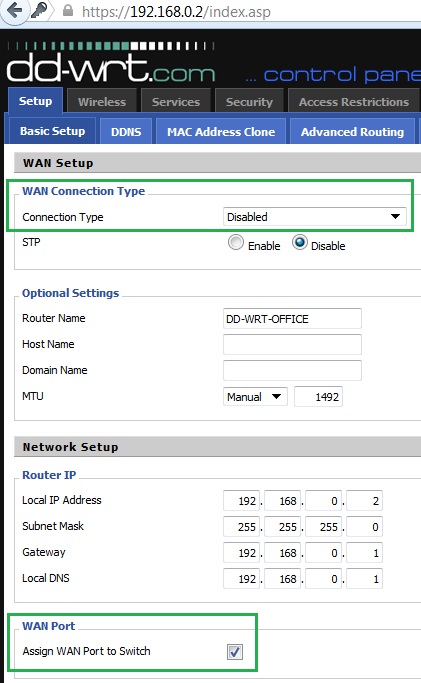Click the MTU value field showing 1492
Viewport: 421px width, 683px height.
(318, 397)
